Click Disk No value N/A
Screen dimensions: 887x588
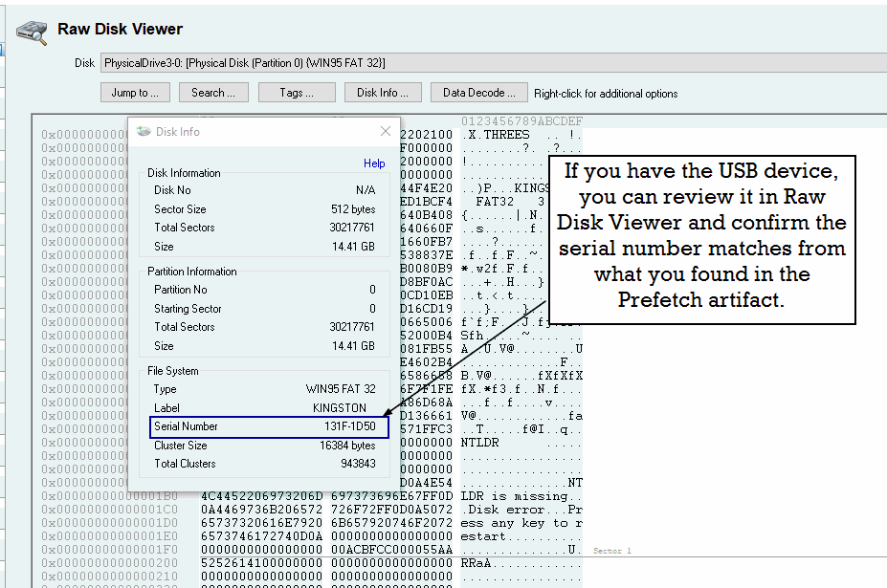tap(366, 190)
